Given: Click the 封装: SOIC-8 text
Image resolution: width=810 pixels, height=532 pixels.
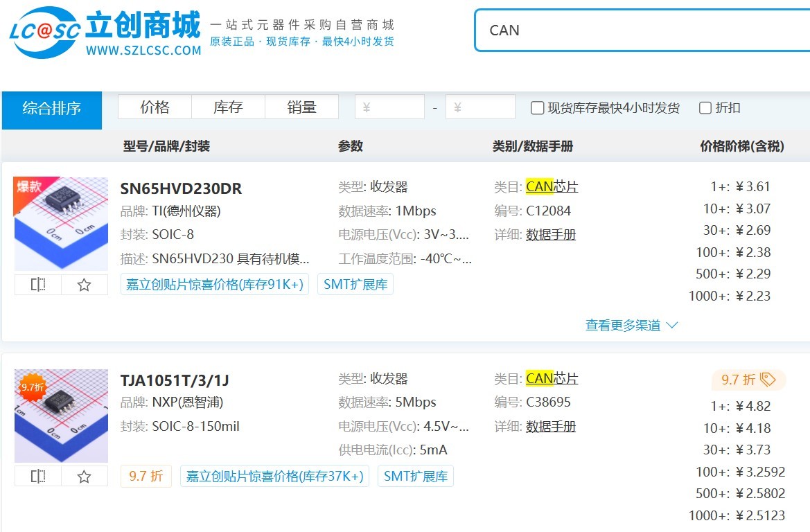Looking at the screenshot, I should (157, 235).
